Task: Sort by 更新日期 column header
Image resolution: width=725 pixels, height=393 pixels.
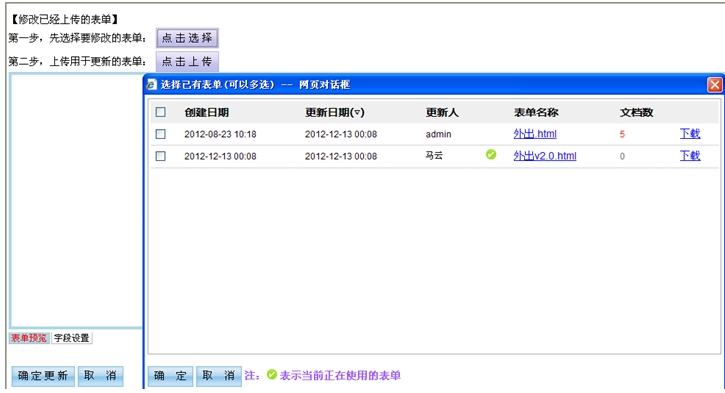Action: pyautogui.click(x=335, y=112)
